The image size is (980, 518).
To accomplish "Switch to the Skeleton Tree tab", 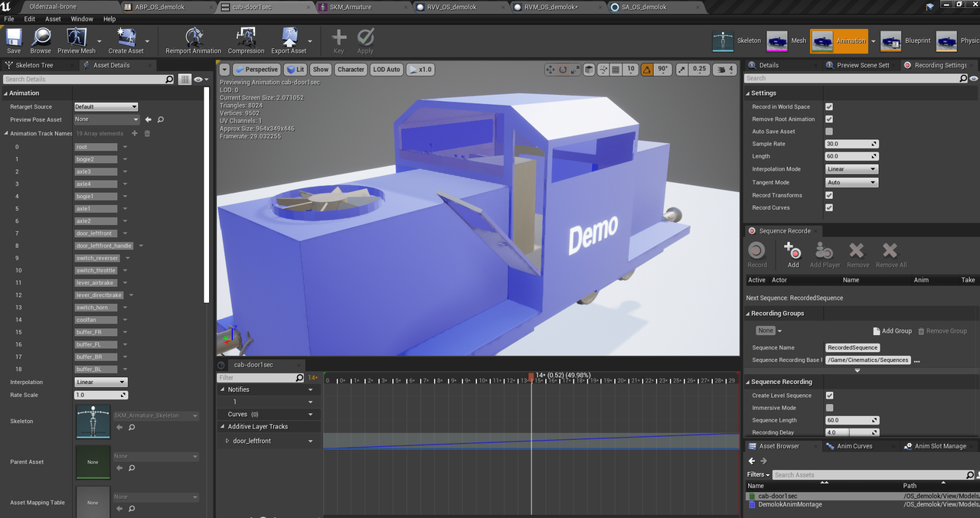I will [34, 65].
